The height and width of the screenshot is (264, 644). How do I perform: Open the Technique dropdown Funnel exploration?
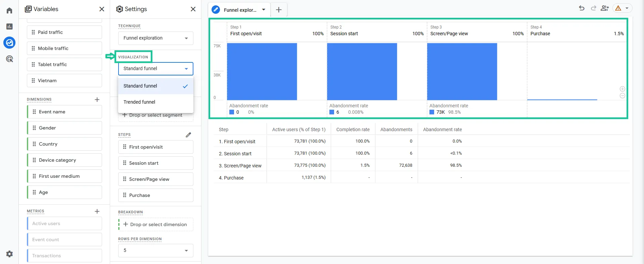(x=156, y=38)
